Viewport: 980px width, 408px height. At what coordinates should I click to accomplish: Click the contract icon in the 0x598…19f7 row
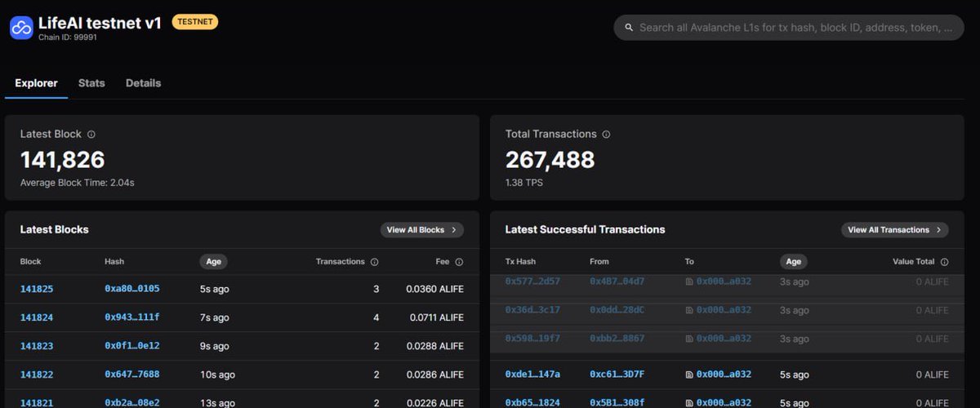point(689,339)
